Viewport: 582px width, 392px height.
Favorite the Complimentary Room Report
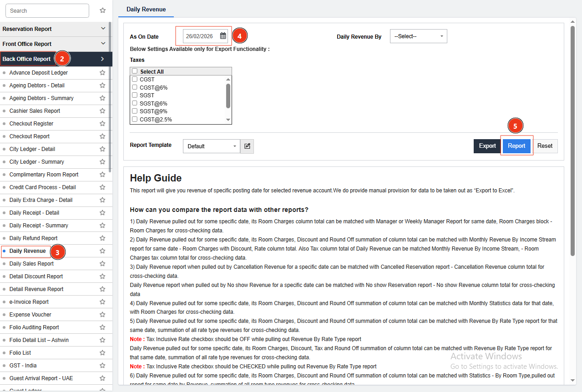pos(102,175)
